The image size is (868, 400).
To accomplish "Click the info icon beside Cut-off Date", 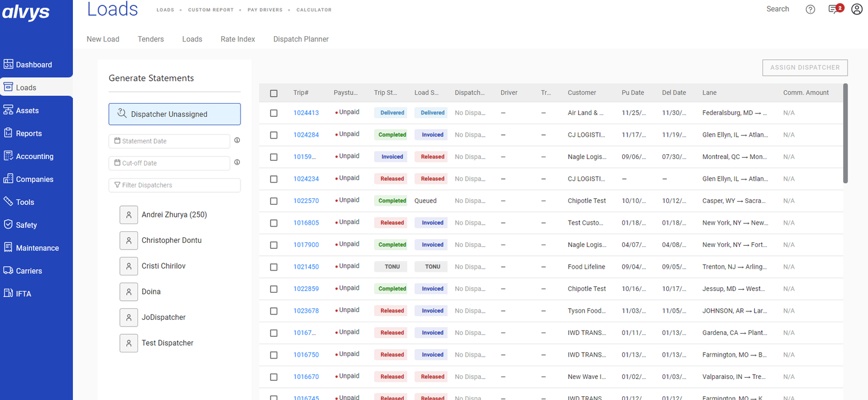I will pos(237,162).
